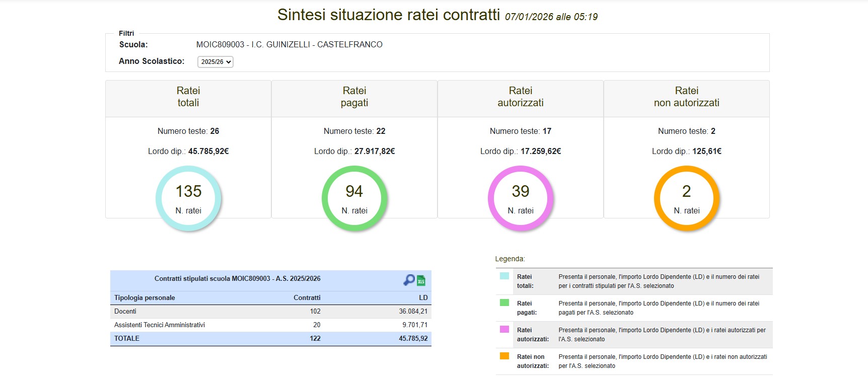Click the Tipologia personale column header
This screenshot has width=868, height=377.
pos(144,298)
